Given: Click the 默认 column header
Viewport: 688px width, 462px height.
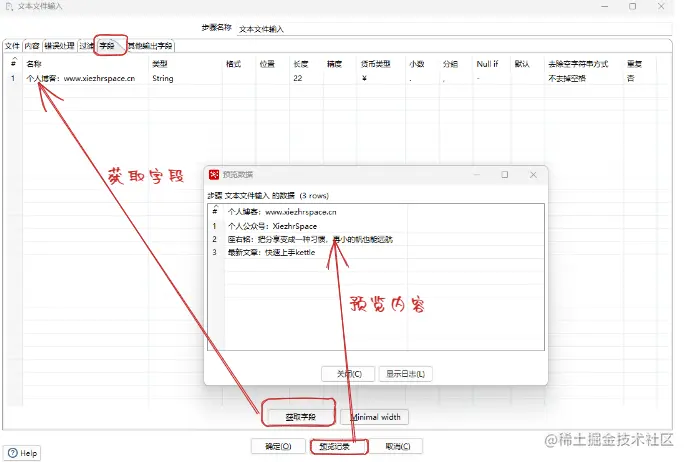Looking at the screenshot, I should coord(528,64).
